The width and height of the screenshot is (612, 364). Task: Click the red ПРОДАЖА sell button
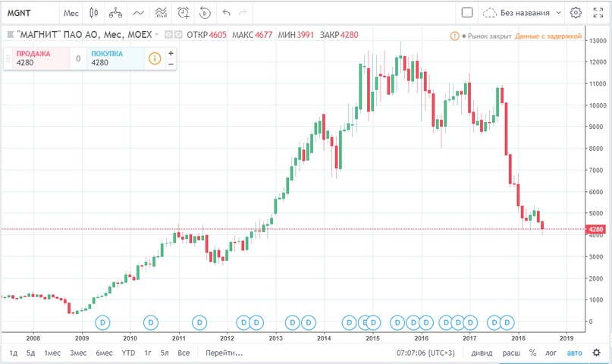(36, 58)
